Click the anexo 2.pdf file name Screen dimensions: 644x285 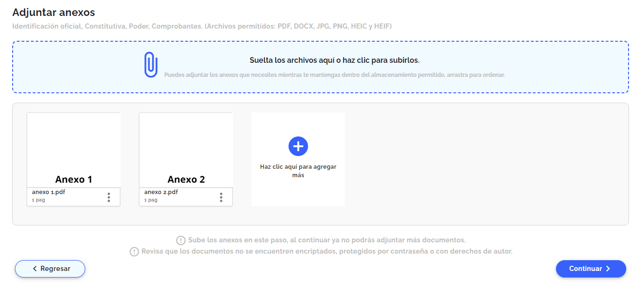click(x=160, y=191)
